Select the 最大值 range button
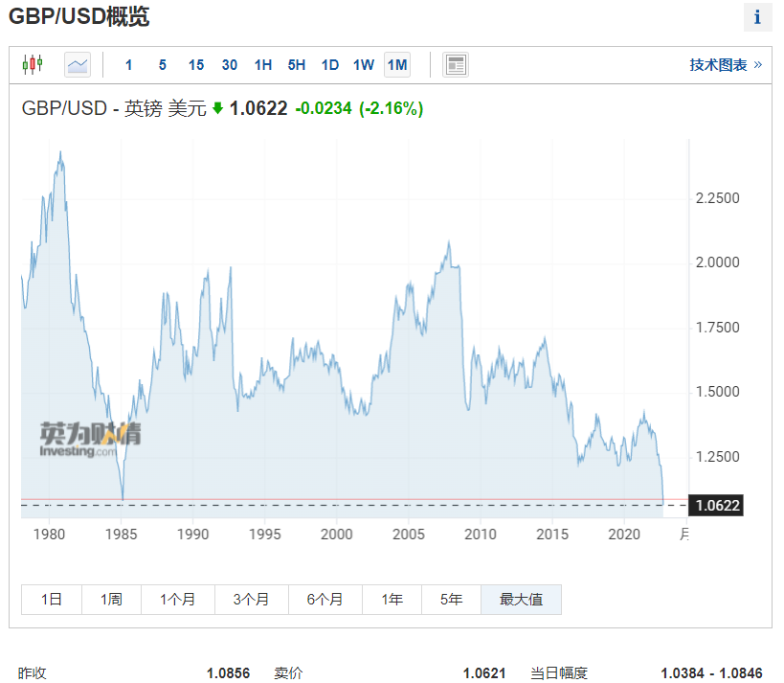 [x=521, y=600]
